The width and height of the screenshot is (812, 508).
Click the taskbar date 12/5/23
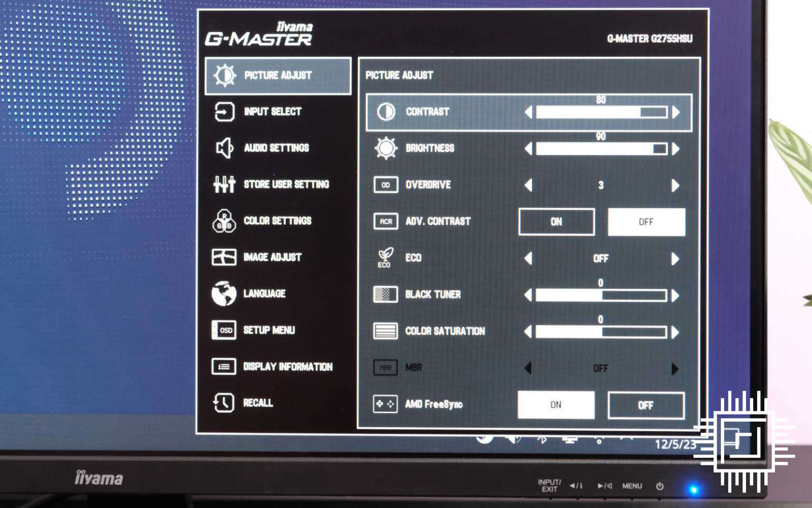point(675,444)
